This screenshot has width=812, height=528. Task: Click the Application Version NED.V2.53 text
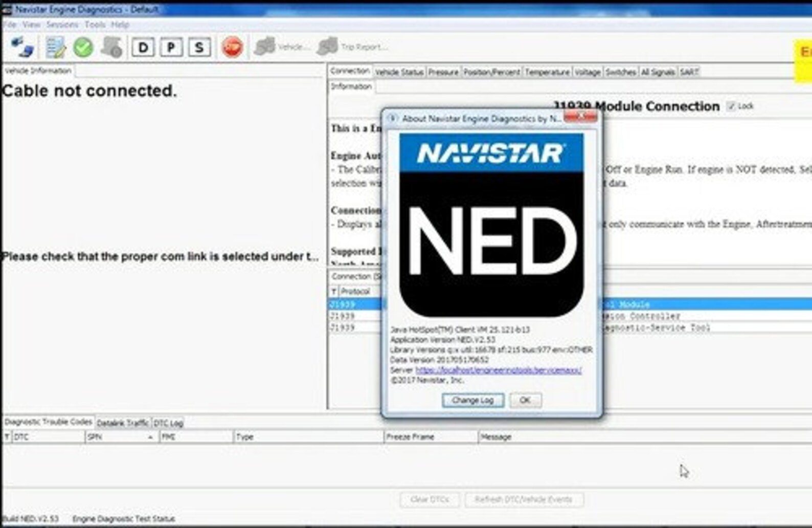tap(442, 340)
